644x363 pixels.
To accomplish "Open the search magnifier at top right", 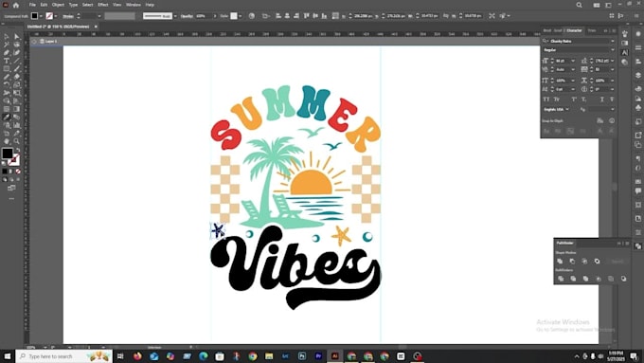I will [x=579, y=5].
